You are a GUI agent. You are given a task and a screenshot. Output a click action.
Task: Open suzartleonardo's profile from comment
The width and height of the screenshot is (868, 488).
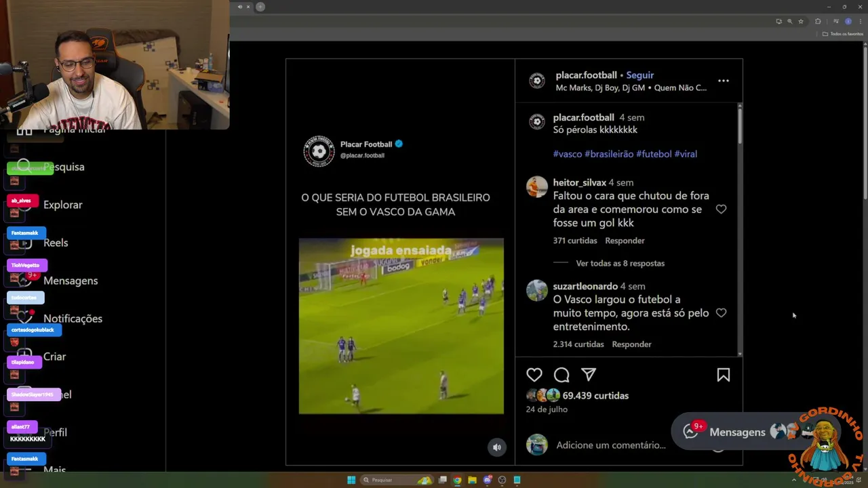585,286
